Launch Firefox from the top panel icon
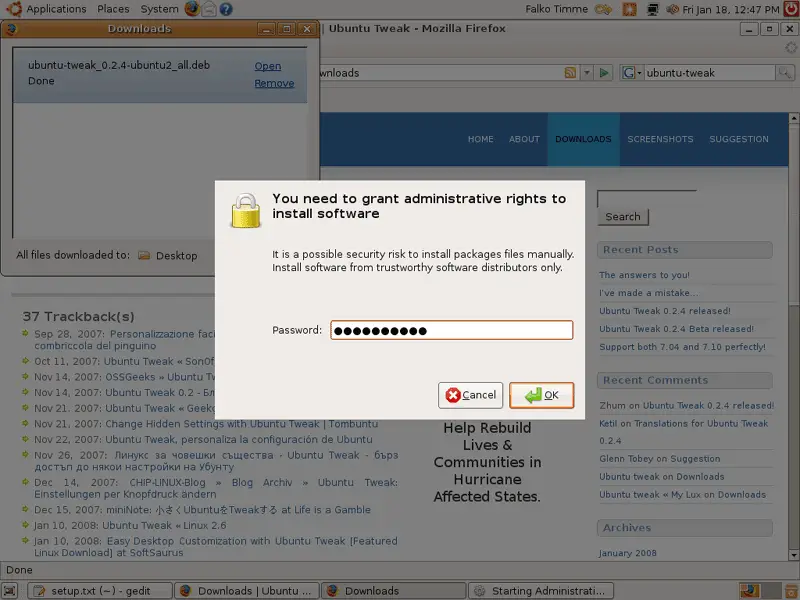Image resolution: width=800 pixels, height=600 pixels. point(192,9)
